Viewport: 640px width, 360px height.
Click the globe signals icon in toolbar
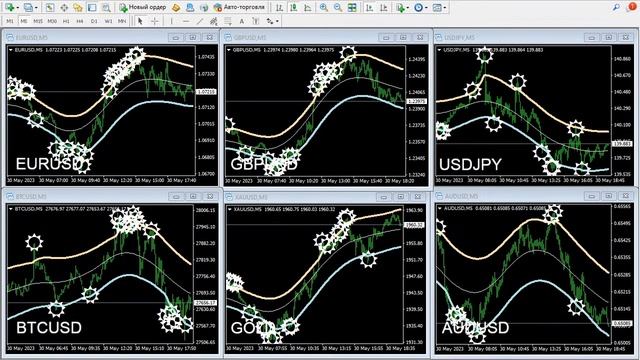coord(204,7)
